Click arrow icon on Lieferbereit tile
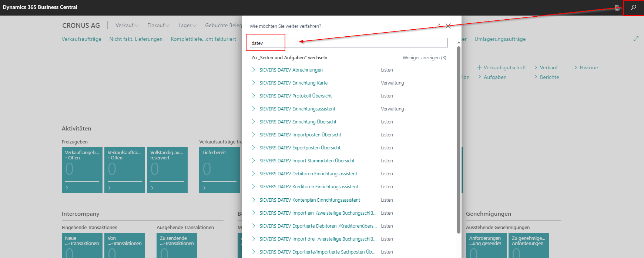Viewport: 644px width, 258px height. [204, 188]
